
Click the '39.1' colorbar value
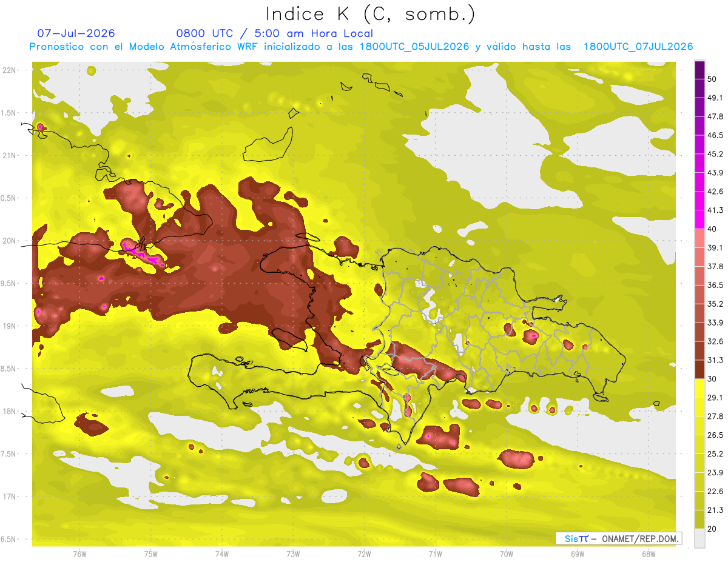coord(715,247)
